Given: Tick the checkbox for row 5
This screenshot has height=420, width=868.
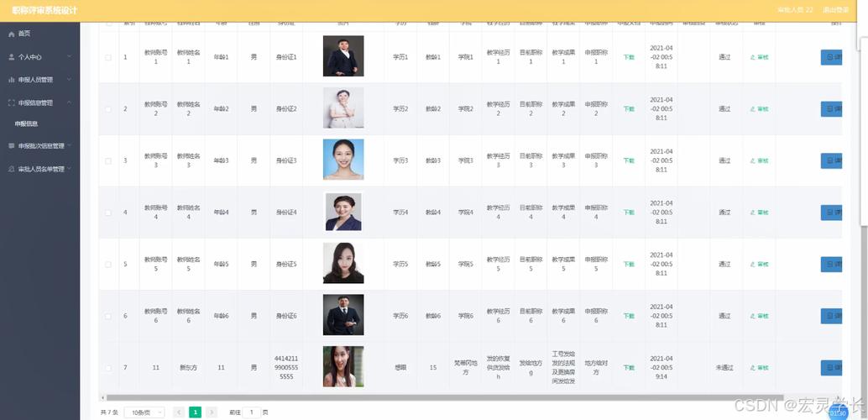Looking at the screenshot, I should 108,265.
